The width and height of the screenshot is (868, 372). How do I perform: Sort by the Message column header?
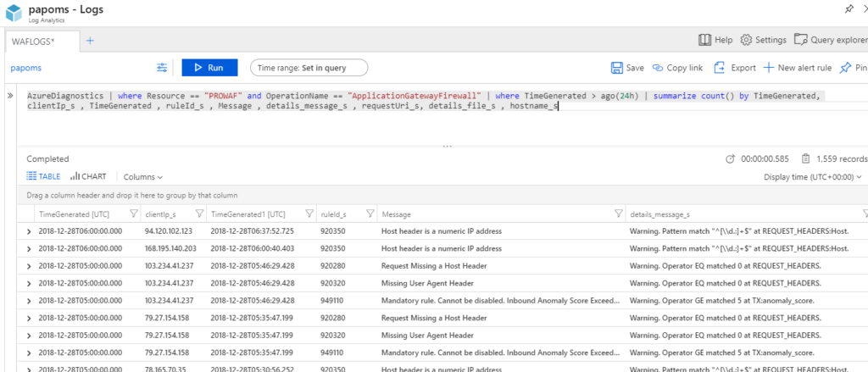[x=396, y=214]
